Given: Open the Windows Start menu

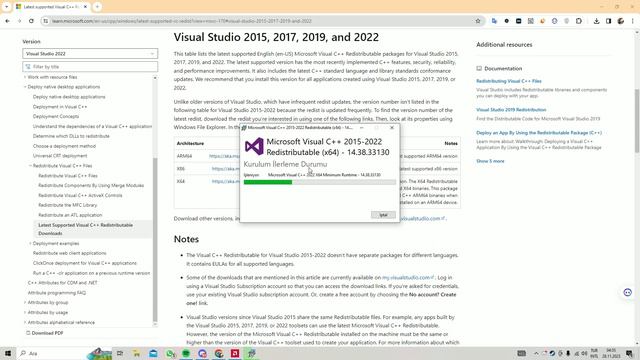Looking at the screenshot, I should coord(8,353).
